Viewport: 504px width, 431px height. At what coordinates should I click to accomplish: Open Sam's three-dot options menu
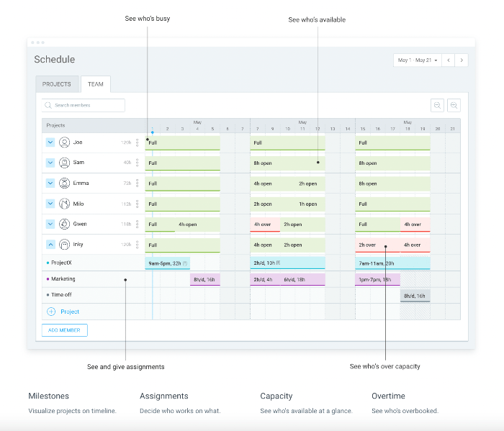[138, 163]
